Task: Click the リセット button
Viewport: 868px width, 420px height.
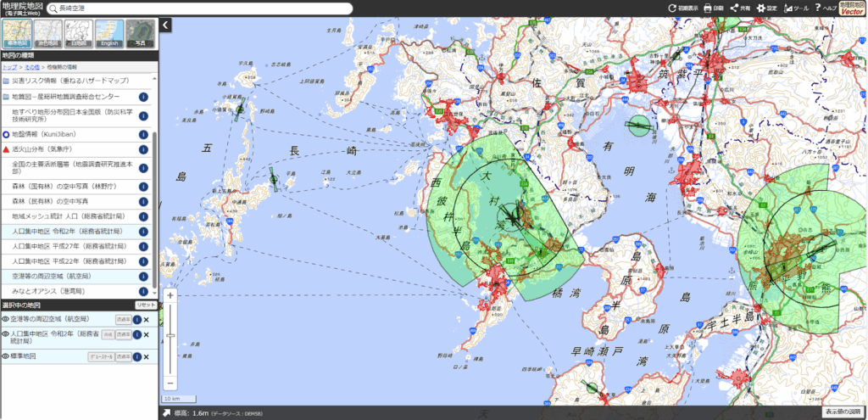Action: click(146, 305)
